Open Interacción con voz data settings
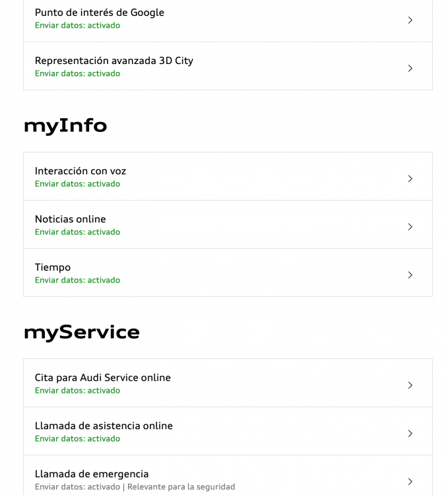The height and width of the screenshot is (495, 448). pyautogui.click(x=228, y=176)
